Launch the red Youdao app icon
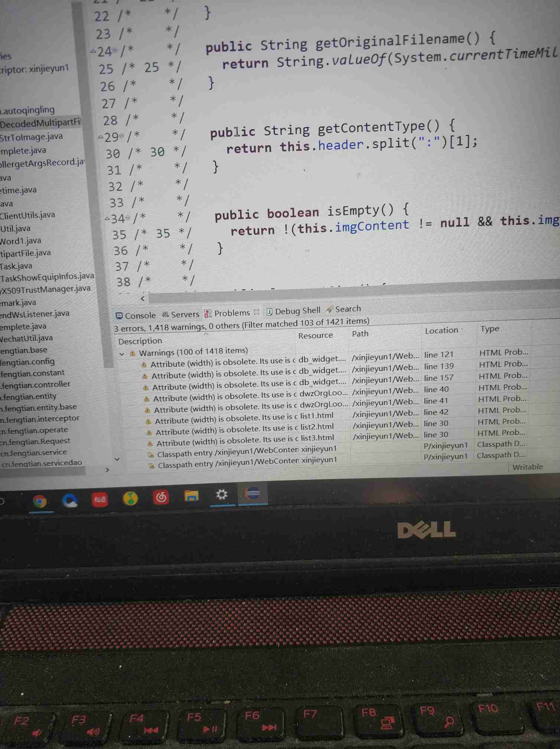 click(x=100, y=499)
